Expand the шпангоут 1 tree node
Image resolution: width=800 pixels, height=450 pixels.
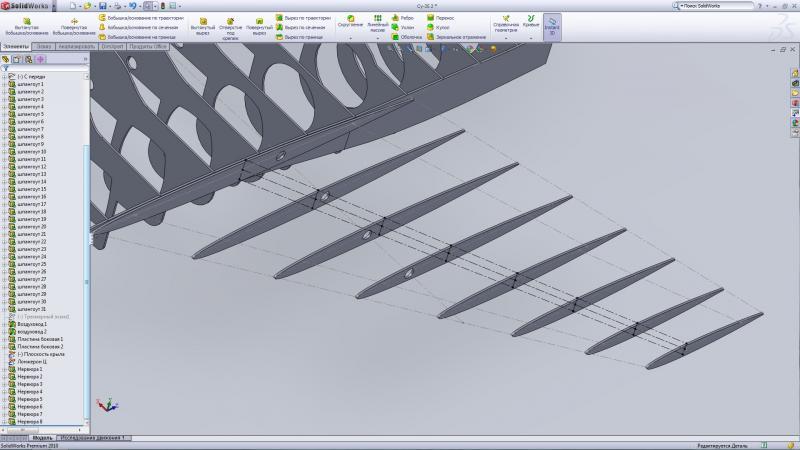click(x=5, y=84)
